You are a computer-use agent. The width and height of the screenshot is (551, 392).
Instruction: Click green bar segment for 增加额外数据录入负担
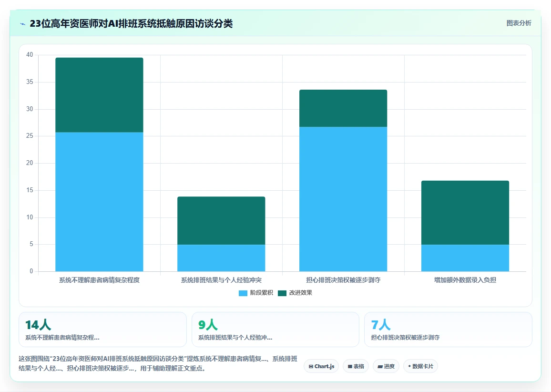[x=465, y=213]
